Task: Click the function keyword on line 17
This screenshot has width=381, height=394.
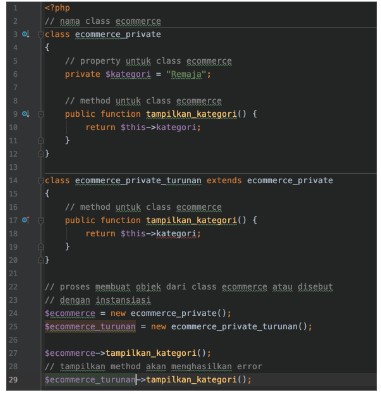Action: (120, 220)
